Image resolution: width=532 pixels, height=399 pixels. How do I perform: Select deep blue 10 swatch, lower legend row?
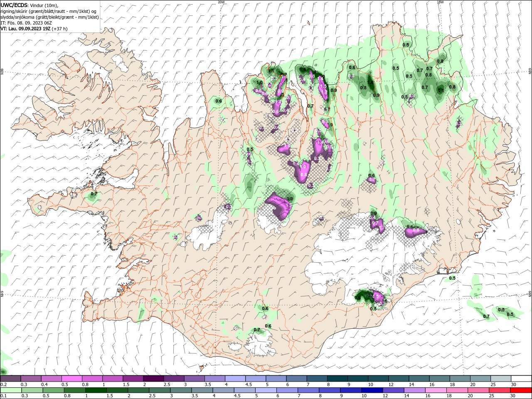point(372,390)
